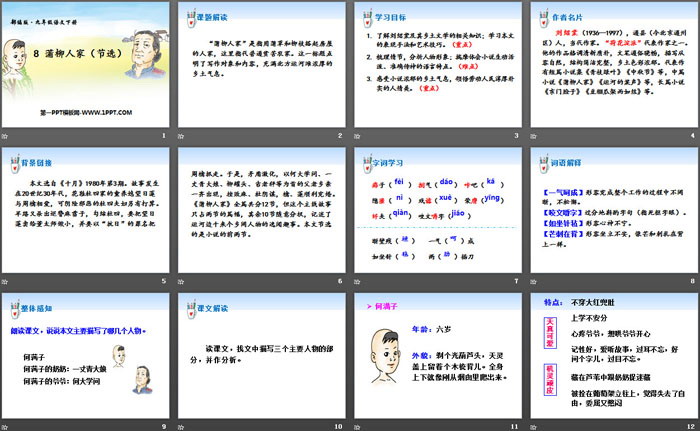Click the slide number label 10
Image resolution: width=700 pixels, height=431 pixels.
pyautogui.click(x=338, y=427)
